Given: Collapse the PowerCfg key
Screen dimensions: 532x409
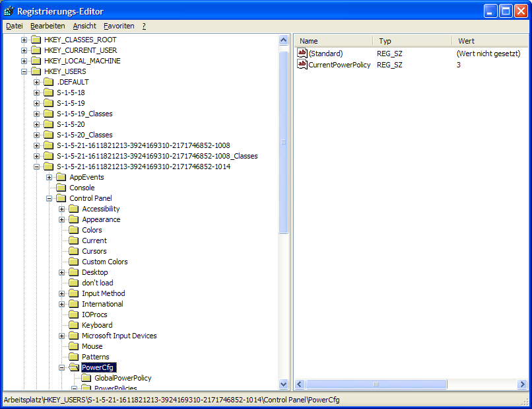Looking at the screenshot, I should [62, 367].
